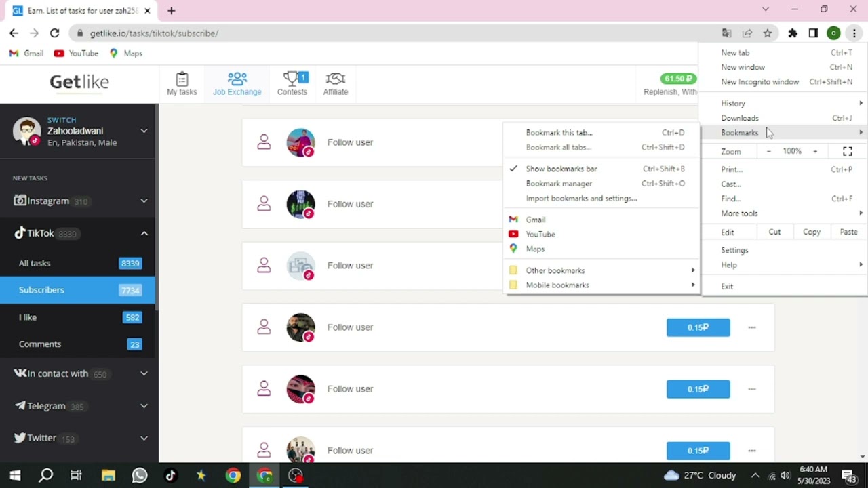Open My tasks icon

[182, 84]
